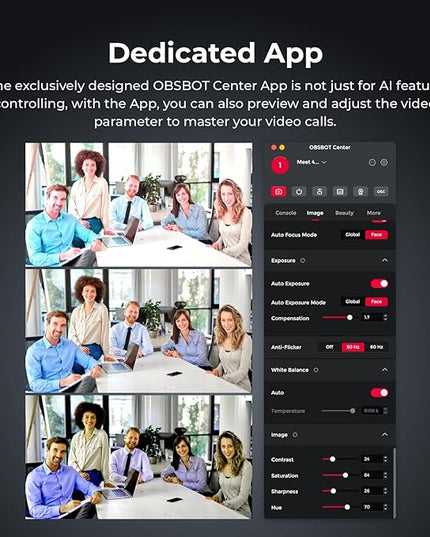Set Anti-Flicker to Off
Screen dimensions: 430x537
pos(330,347)
